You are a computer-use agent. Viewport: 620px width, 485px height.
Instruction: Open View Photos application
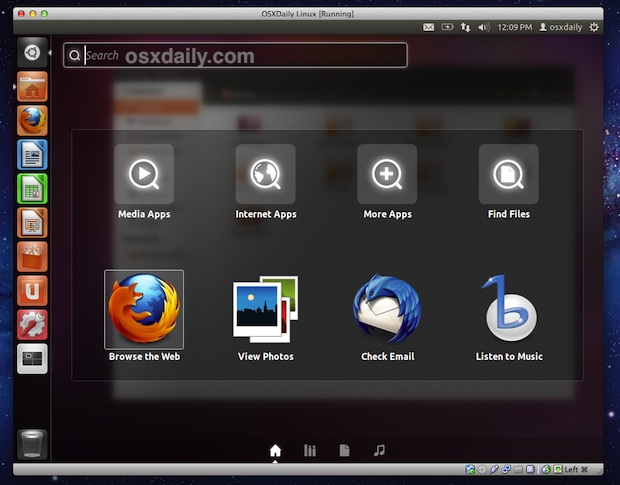point(265,310)
